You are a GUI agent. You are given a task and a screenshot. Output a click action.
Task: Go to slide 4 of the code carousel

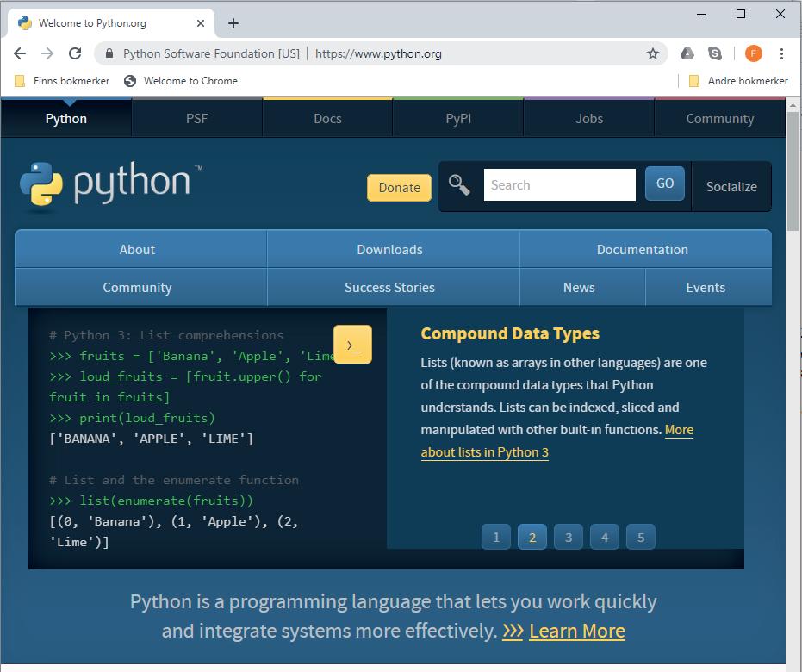pyautogui.click(x=605, y=537)
